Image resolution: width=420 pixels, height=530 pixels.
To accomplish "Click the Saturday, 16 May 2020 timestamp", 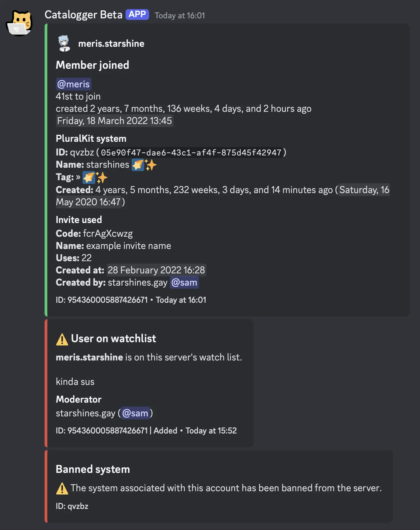I will point(364,190).
